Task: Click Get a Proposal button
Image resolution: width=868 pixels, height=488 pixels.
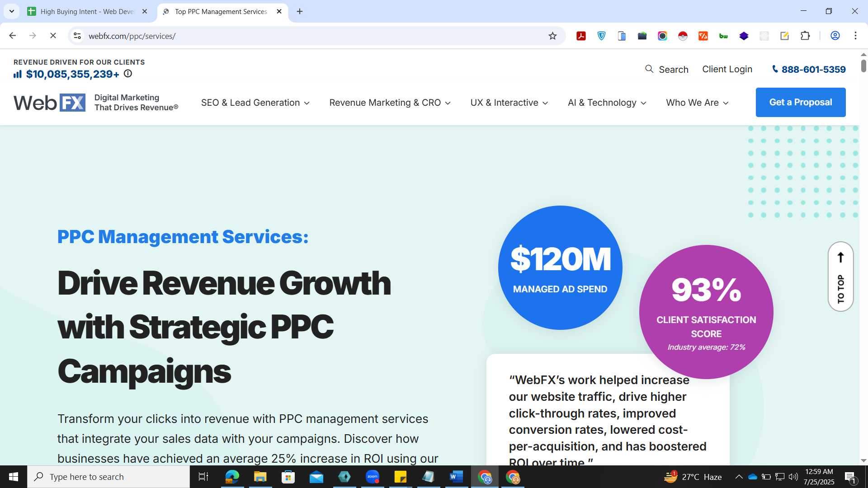Action: [801, 102]
